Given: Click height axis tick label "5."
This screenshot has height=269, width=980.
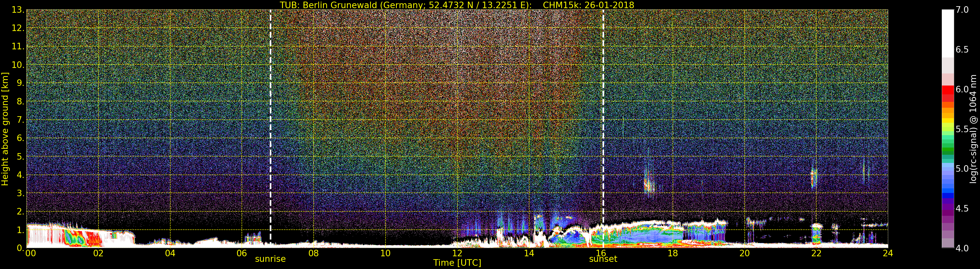Looking at the screenshot, I should [x=21, y=156].
